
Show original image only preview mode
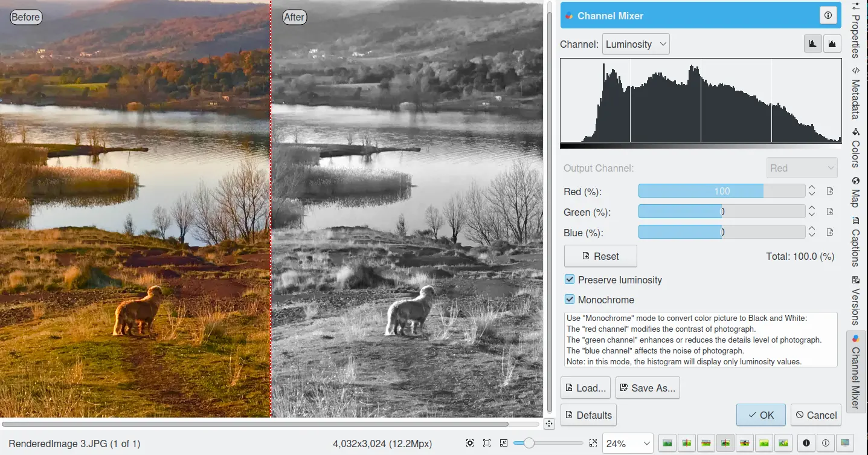tap(667, 444)
